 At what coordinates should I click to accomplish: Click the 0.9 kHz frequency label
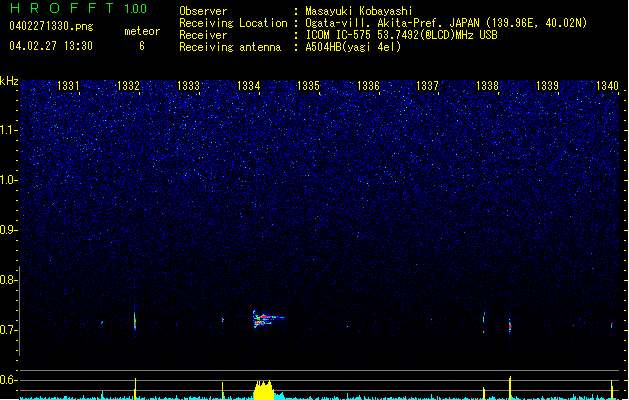point(8,229)
